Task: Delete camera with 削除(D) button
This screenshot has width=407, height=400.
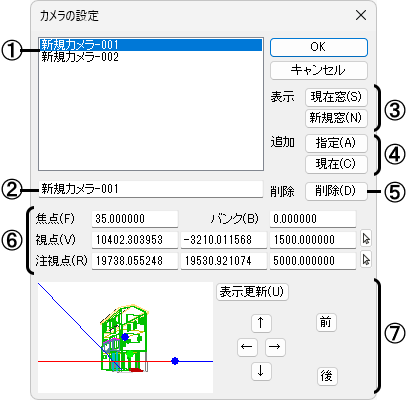Action: click(336, 191)
